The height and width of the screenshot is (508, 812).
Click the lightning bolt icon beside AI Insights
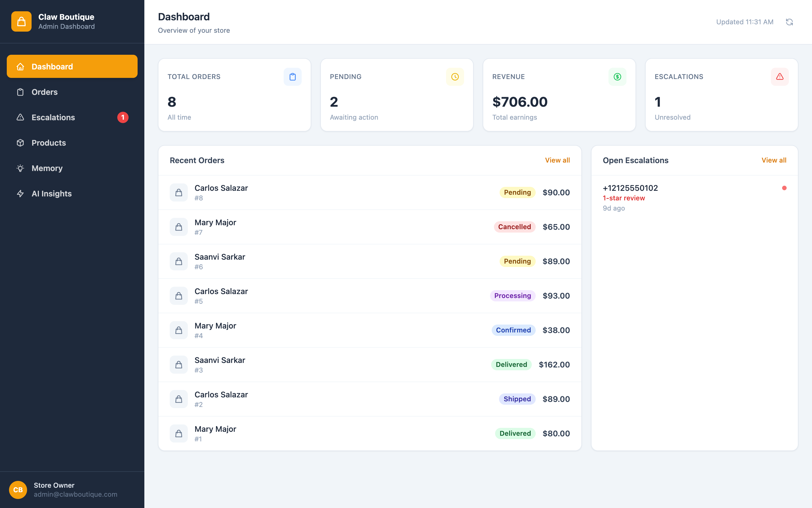click(21, 194)
